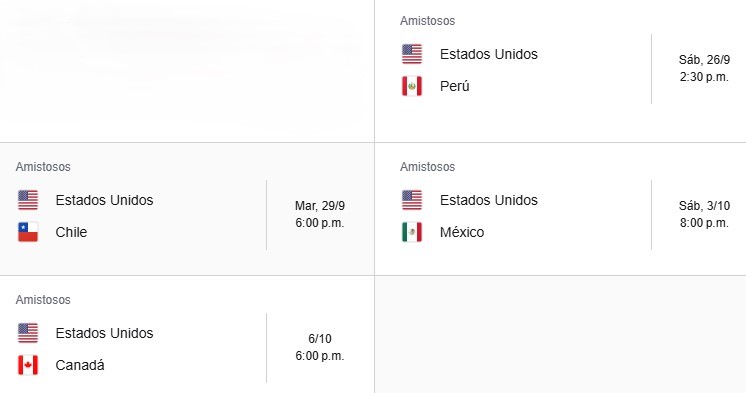Click the Mexico flag icon
Viewport: 746px width, 393px height.
click(x=412, y=232)
